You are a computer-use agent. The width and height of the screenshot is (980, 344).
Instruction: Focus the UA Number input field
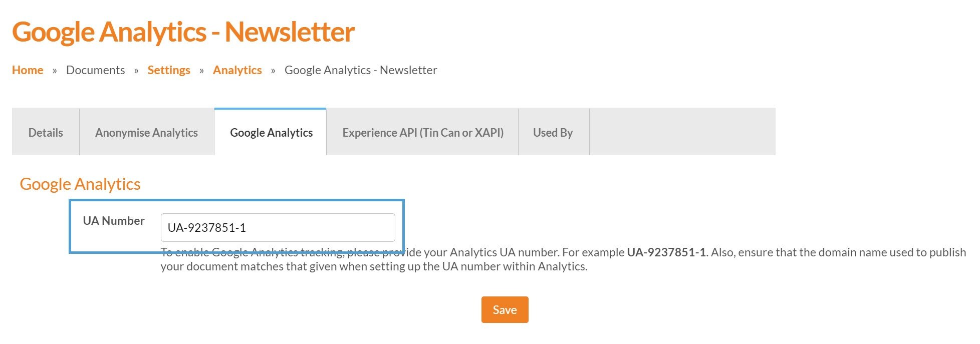(x=278, y=228)
